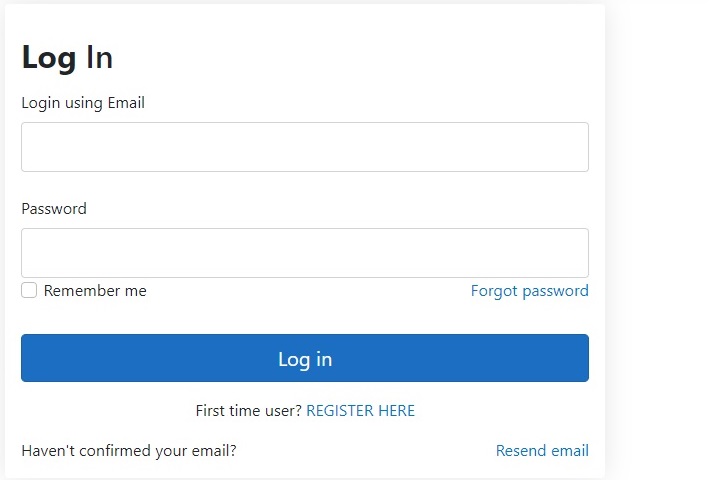The image size is (718, 480).
Task: Click the Login using Email input field
Action: (304, 147)
